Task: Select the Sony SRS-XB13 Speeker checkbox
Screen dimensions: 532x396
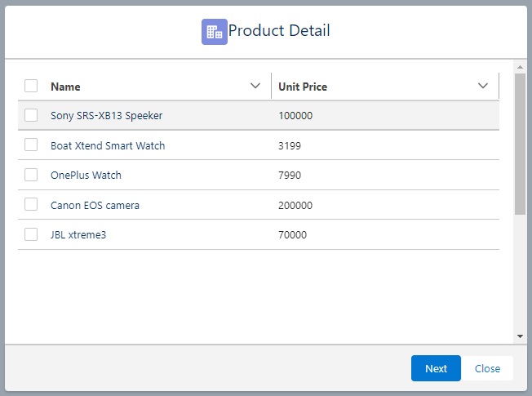Action: pyautogui.click(x=31, y=115)
